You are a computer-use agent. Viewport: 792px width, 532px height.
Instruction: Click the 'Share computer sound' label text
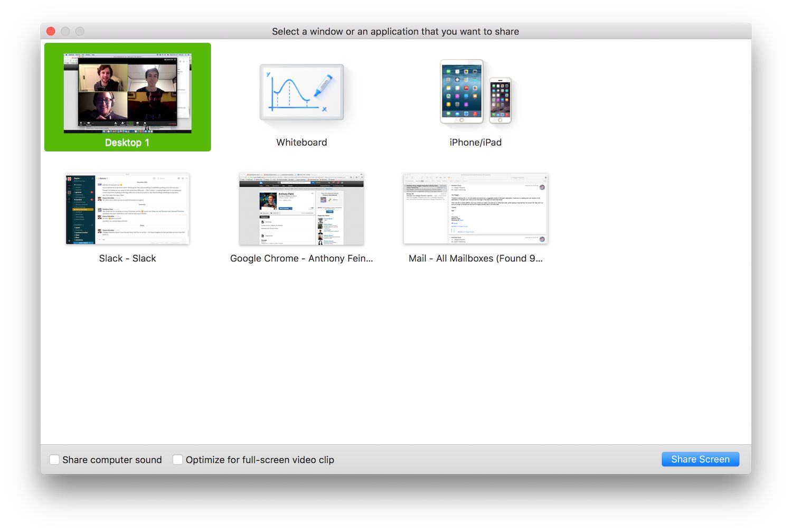coord(112,460)
